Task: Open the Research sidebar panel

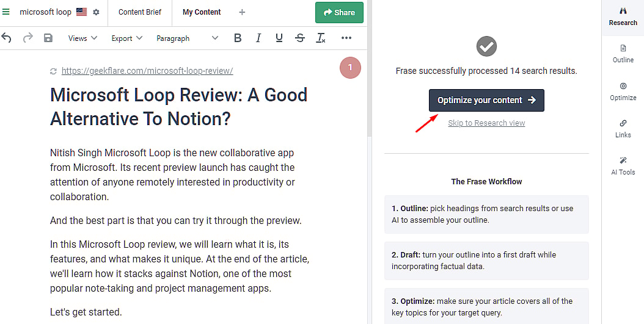Action: coord(623,17)
